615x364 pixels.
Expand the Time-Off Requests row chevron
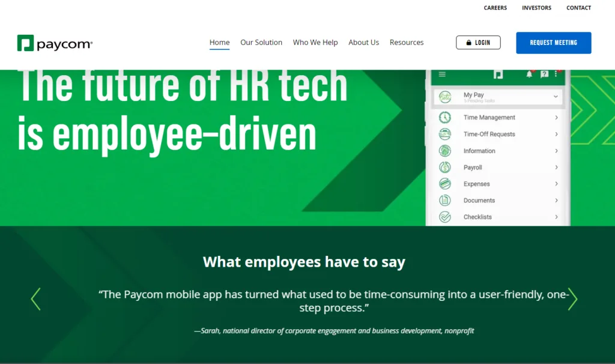(557, 134)
